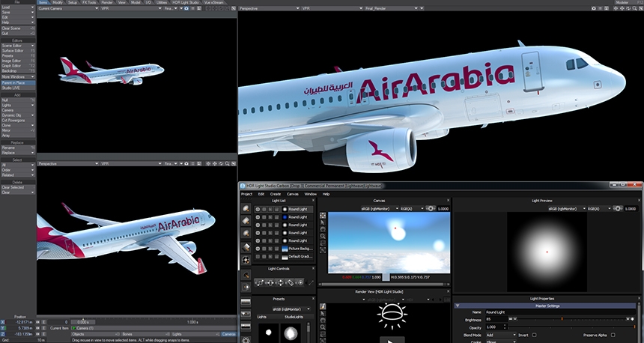Click the camera icon in the Current Camera viewport header
The image size is (644, 343).
tap(186, 8)
